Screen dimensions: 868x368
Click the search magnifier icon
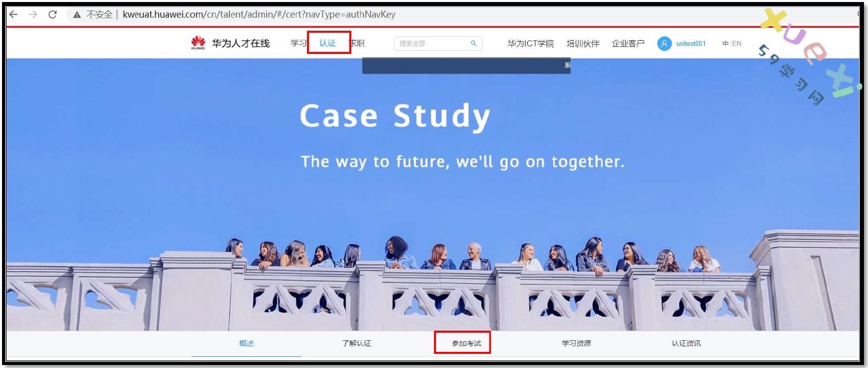pos(473,43)
